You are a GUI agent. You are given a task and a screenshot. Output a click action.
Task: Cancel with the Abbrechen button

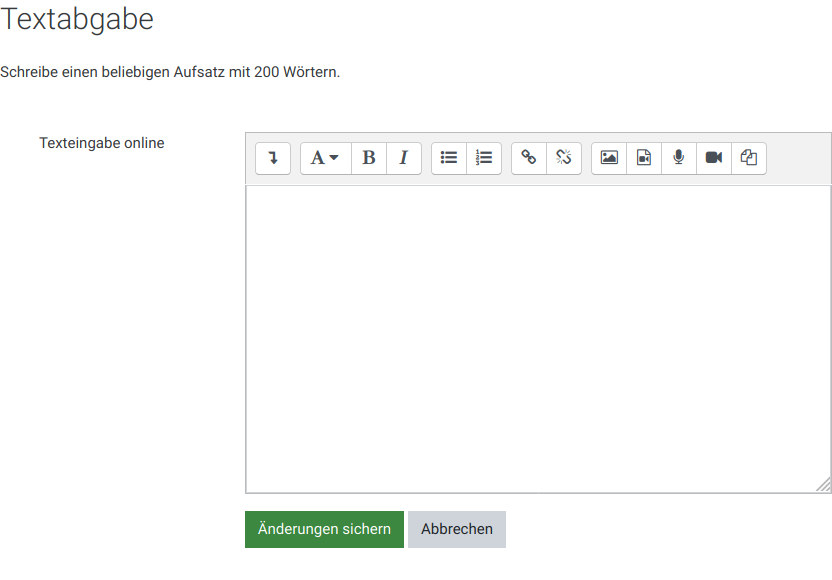[457, 529]
